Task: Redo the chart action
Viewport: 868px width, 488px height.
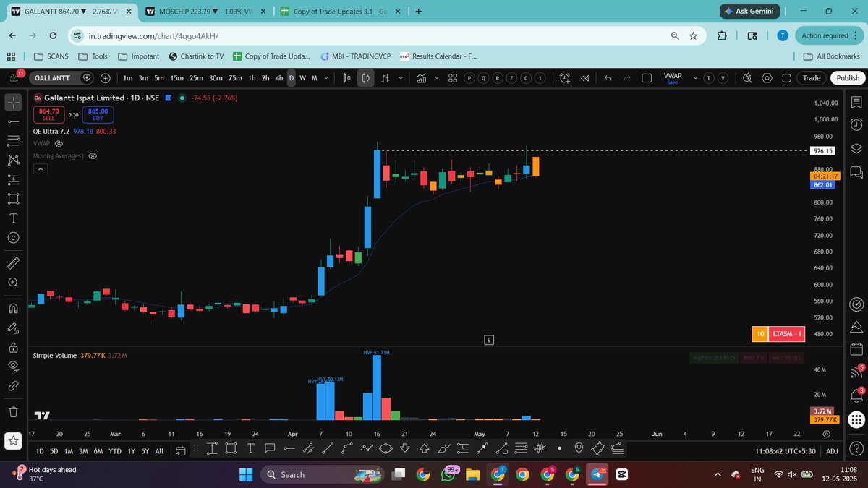Action: (626, 78)
